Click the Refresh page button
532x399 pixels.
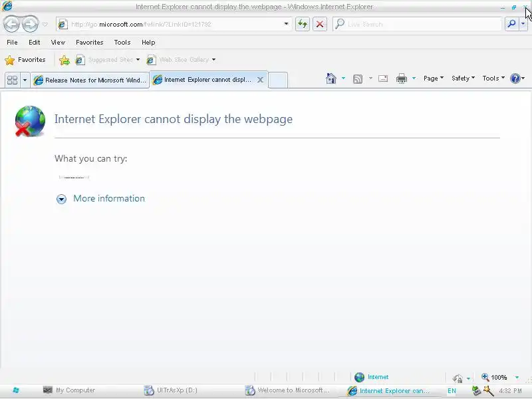303,24
